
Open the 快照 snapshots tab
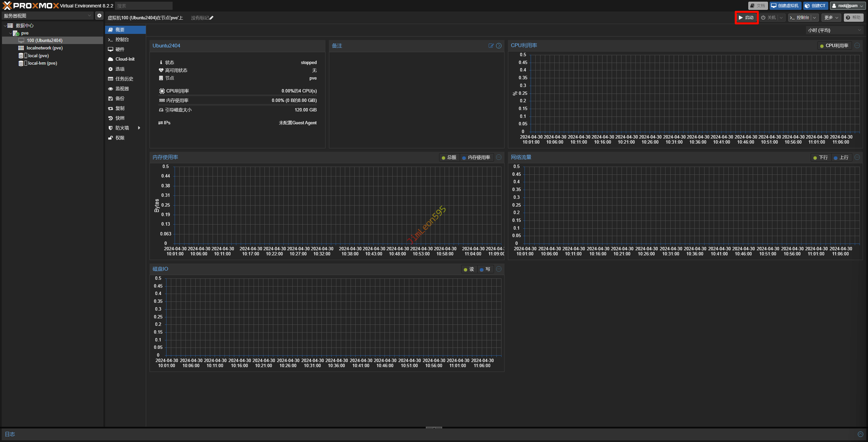pyautogui.click(x=120, y=118)
